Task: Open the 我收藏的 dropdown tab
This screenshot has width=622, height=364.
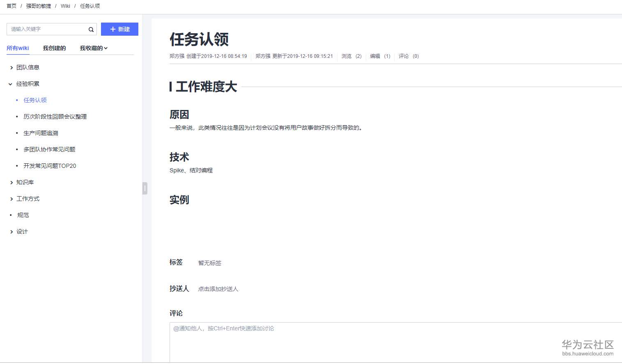Action: click(94, 48)
